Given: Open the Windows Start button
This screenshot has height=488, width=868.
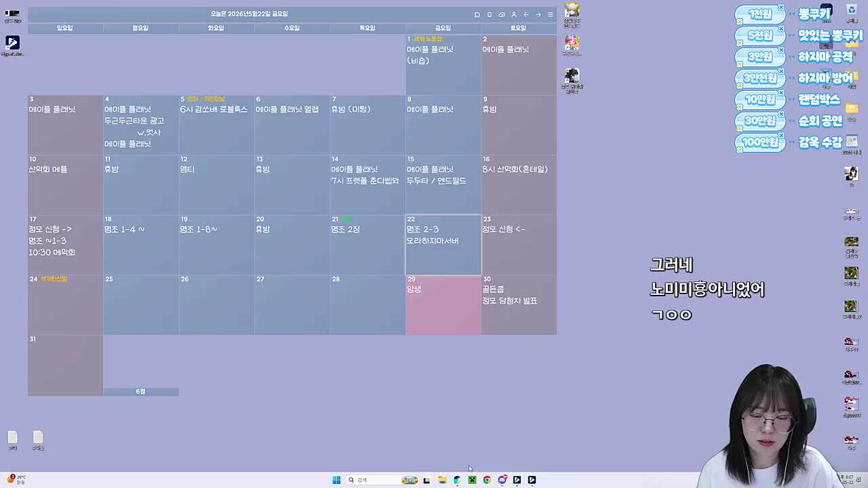Looking at the screenshot, I should [x=336, y=480].
